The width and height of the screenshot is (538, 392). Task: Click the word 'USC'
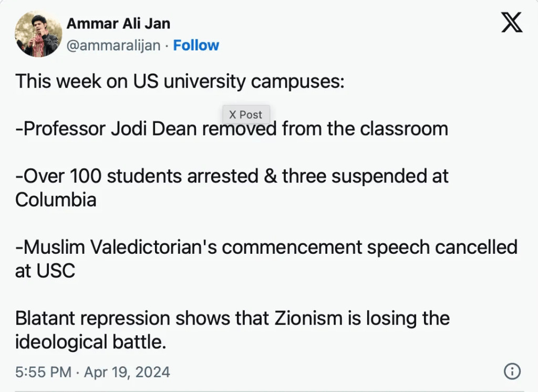point(55,271)
